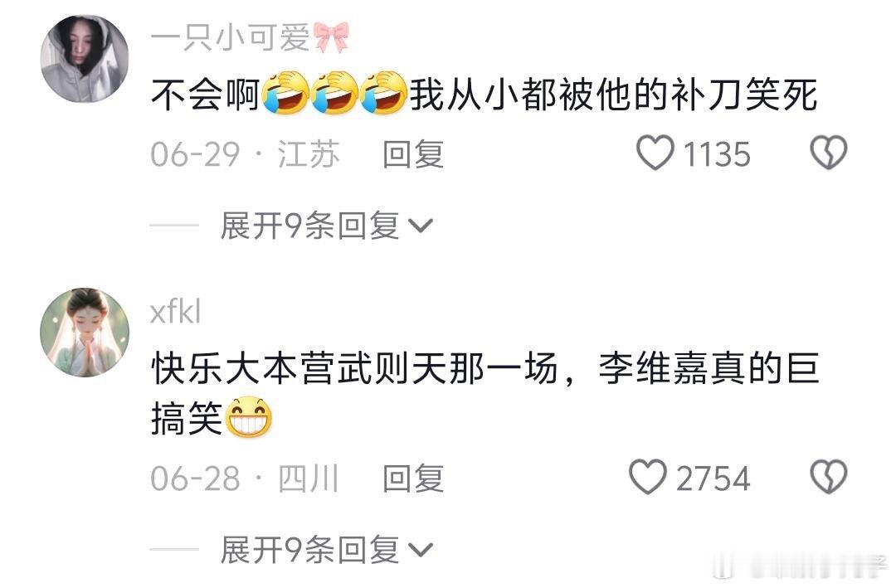896x588 pixels.
Task: Tap the pink bow beside 一只小可爱
Action: point(331,37)
